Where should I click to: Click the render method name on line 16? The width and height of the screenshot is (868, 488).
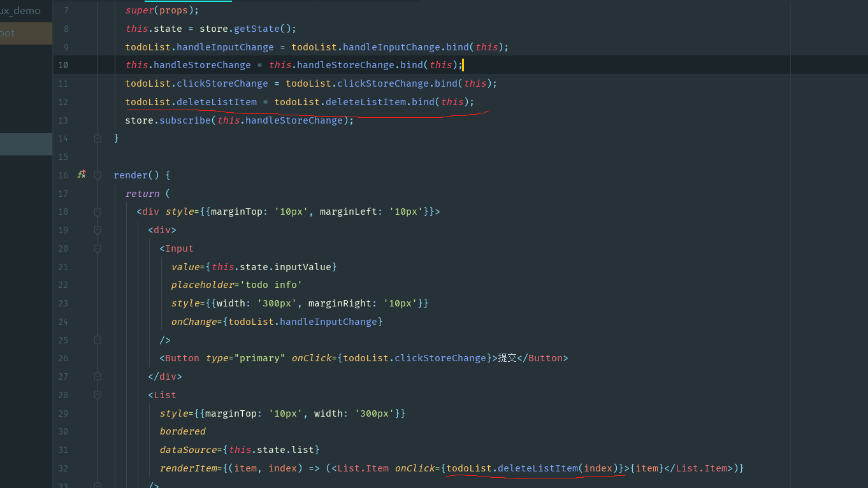131,175
